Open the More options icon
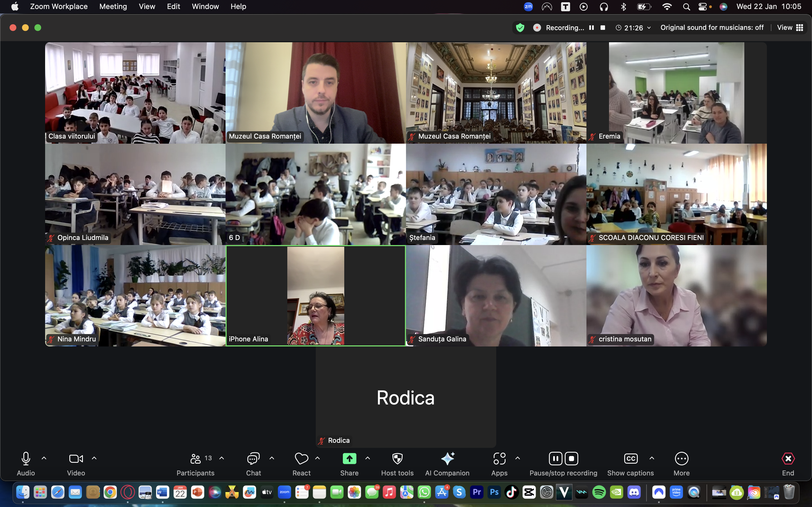 pos(681,459)
